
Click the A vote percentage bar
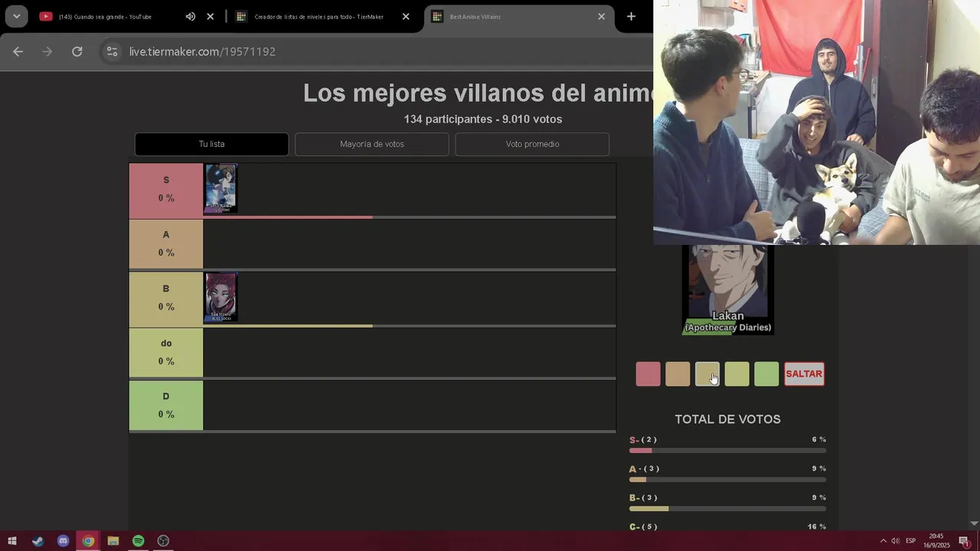727,480
